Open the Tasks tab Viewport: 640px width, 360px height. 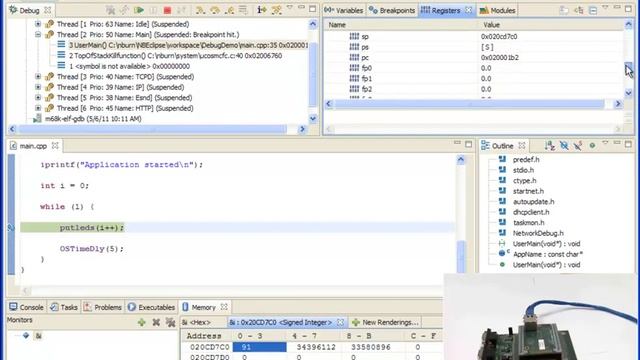click(x=64, y=307)
